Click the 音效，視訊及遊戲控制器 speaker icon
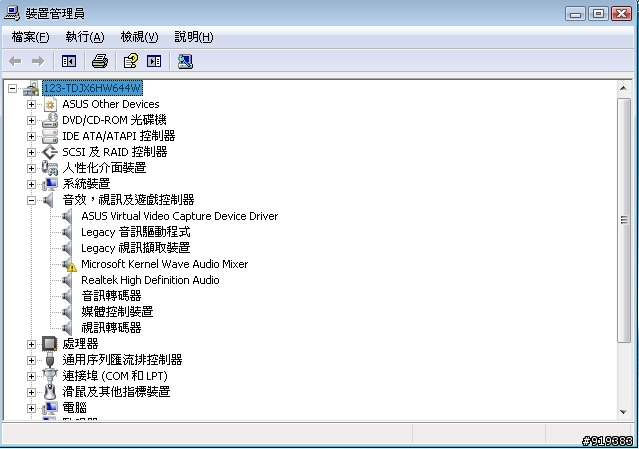 pyautogui.click(x=48, y=200)
